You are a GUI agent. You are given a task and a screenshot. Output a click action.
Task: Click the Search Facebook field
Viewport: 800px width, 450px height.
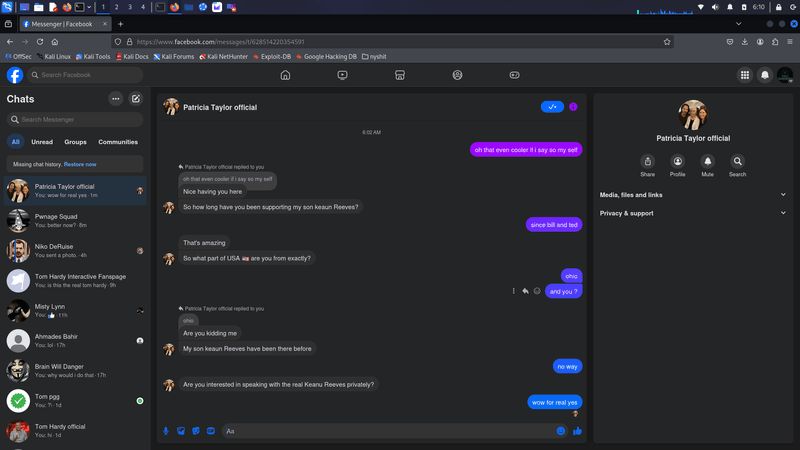click(85, 75)
